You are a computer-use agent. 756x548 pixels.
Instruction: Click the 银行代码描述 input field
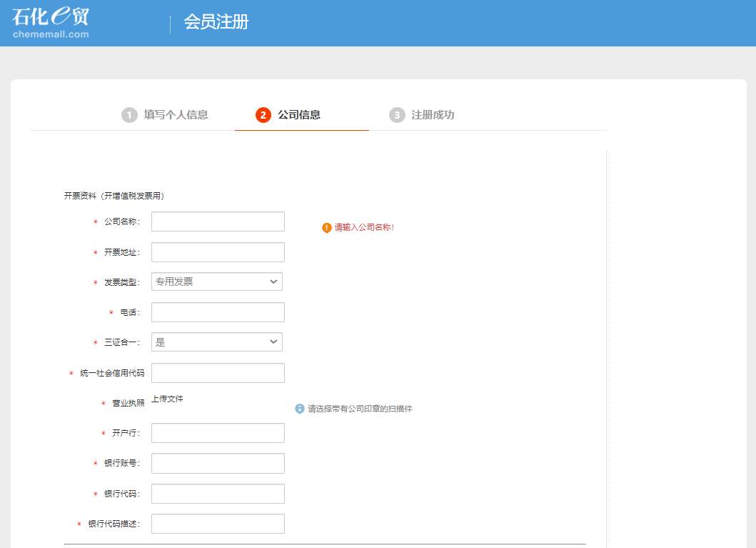(x=218, y=524)
